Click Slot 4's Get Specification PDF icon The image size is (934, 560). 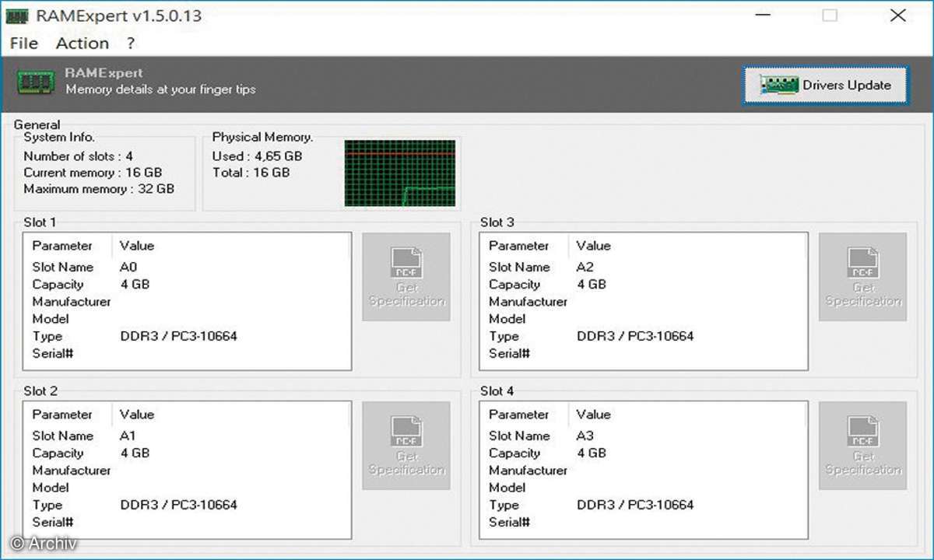(862, 446)
